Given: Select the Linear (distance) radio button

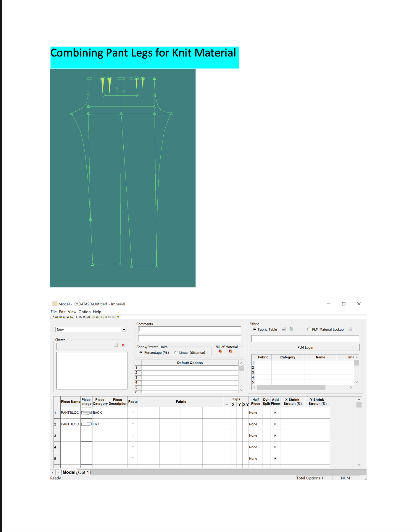Looking at the screenshot, I should click(176, 352).
